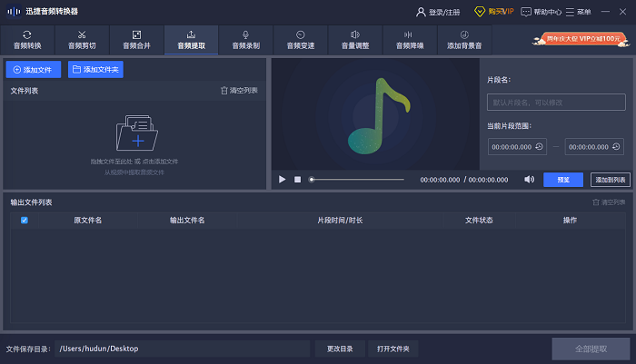Viewport: 636px width, 364px height.
Task: Click the 片段名 segment name input field
Action: [x=556, y=103]
